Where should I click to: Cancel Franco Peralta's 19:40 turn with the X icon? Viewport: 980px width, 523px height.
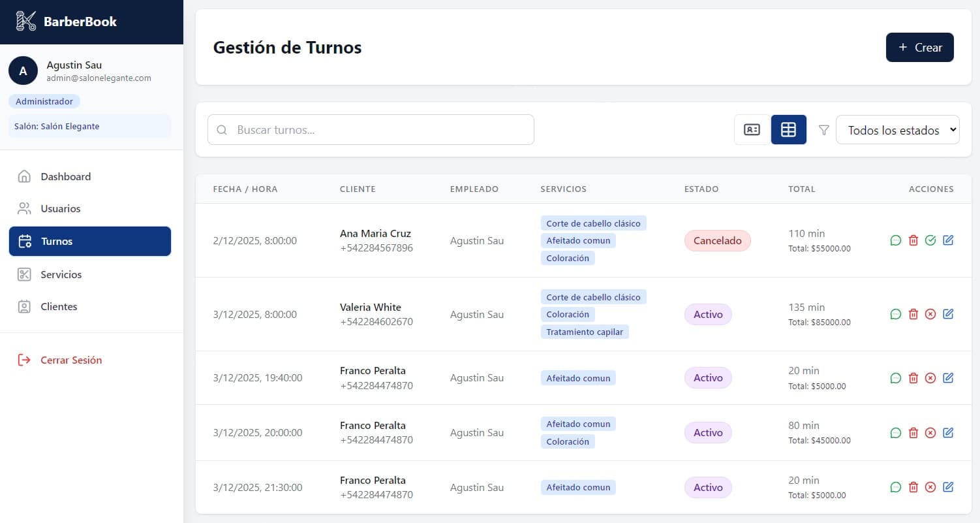click(930, 377)
